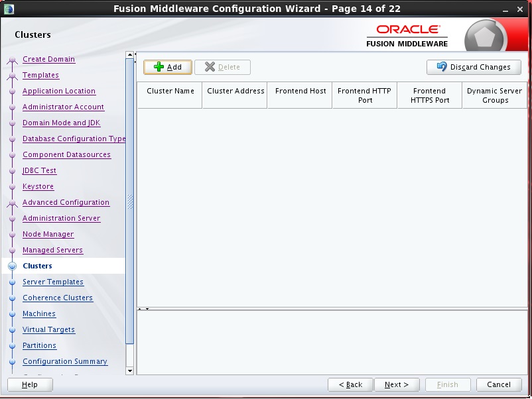
Task: Open Administration Server step
Action: tap(62, 218)
